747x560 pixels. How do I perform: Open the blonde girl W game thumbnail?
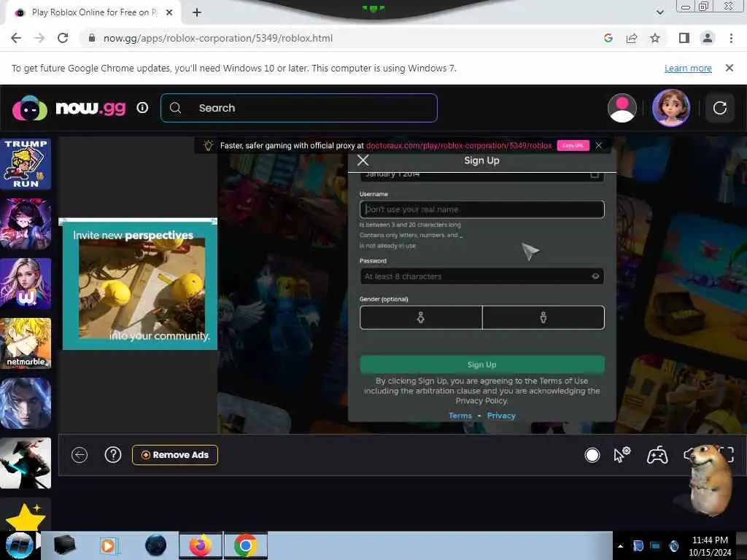(x=26, y=284)
